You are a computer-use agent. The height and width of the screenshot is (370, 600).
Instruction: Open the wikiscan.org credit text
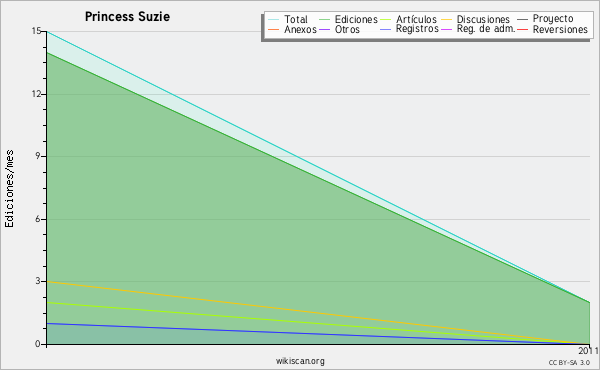300,361
